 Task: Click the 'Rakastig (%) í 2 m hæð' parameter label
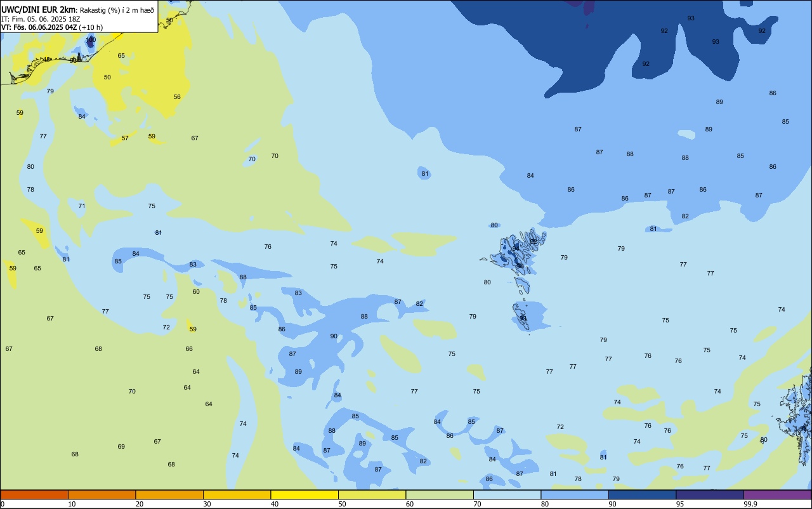point(117,10)
